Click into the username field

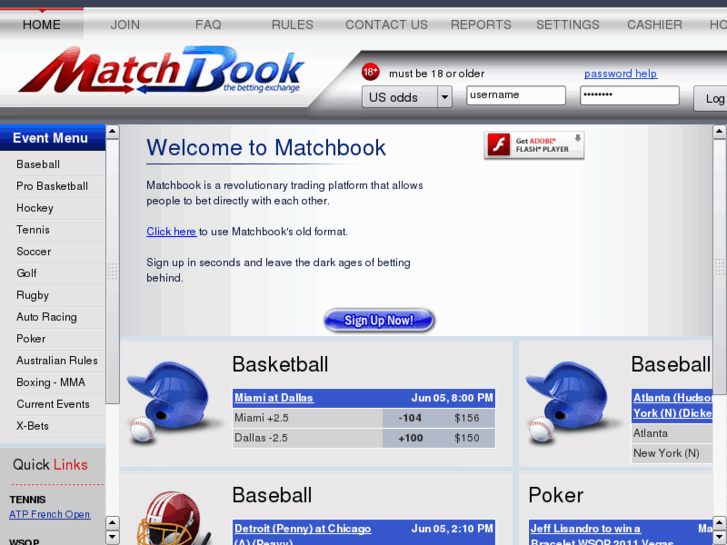click(516, 96)
